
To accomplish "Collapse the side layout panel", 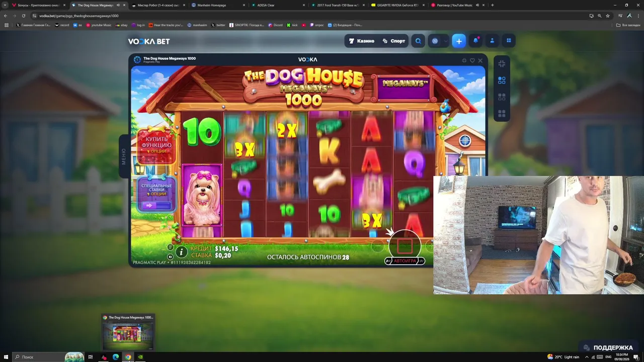I will pos(502,64).
